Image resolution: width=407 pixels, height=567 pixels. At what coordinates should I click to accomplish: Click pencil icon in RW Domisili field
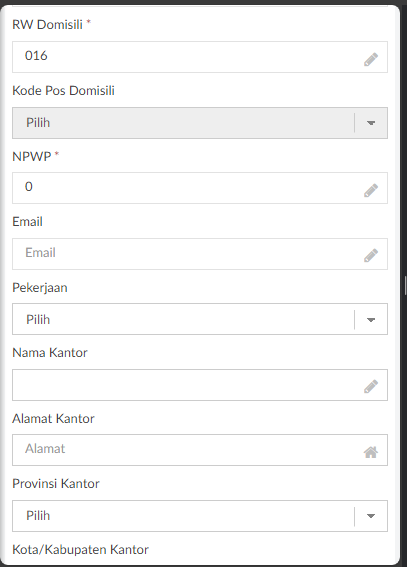point(371,59)
